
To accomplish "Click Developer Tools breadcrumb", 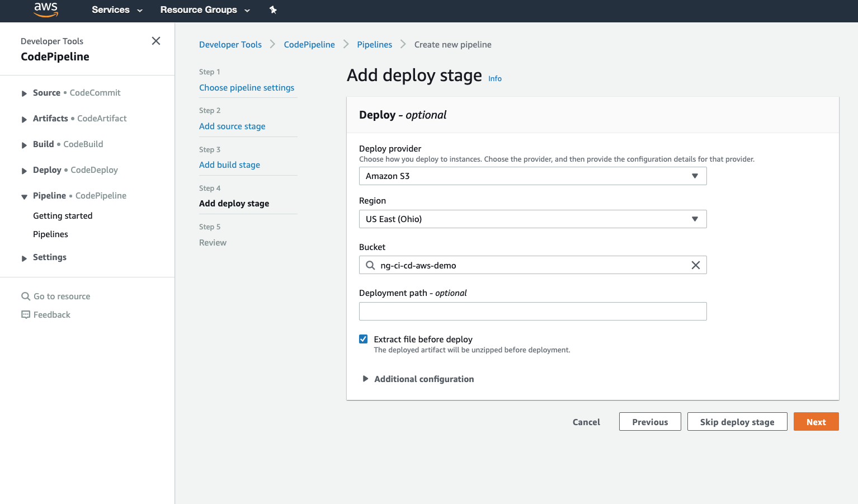I will click(x=230, y=45).
